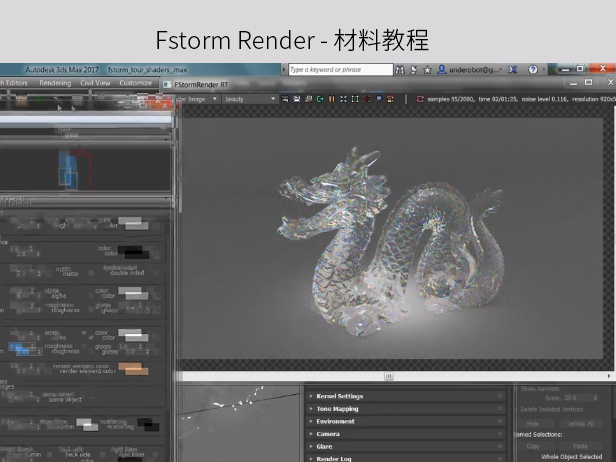
Task: Click the binoculars search icon in title bar
Action: point(401,70)
